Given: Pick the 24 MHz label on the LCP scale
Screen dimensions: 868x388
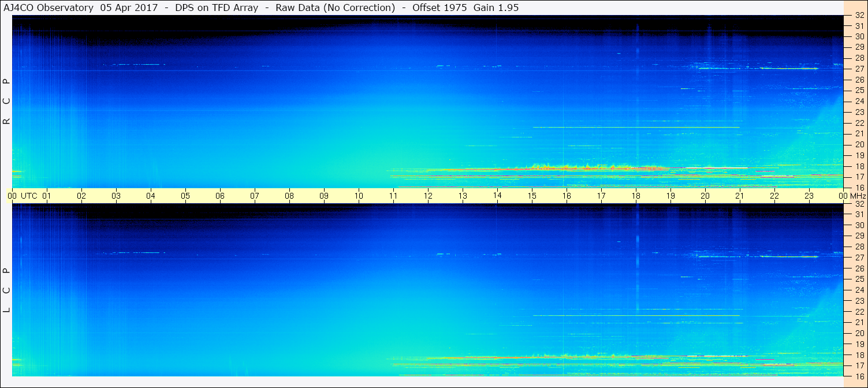Looking at the screenshot, I should tap(859, 290).
